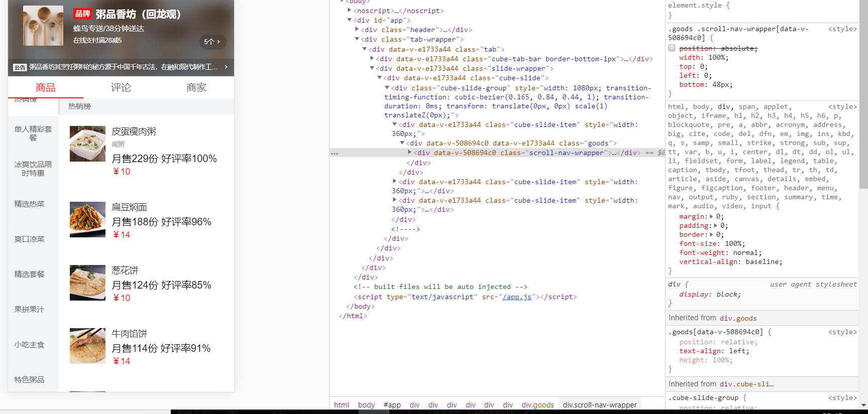Collapse the cube-slide-group node
The width and height of the screenshot is (868, 414).
coord(387,88)
